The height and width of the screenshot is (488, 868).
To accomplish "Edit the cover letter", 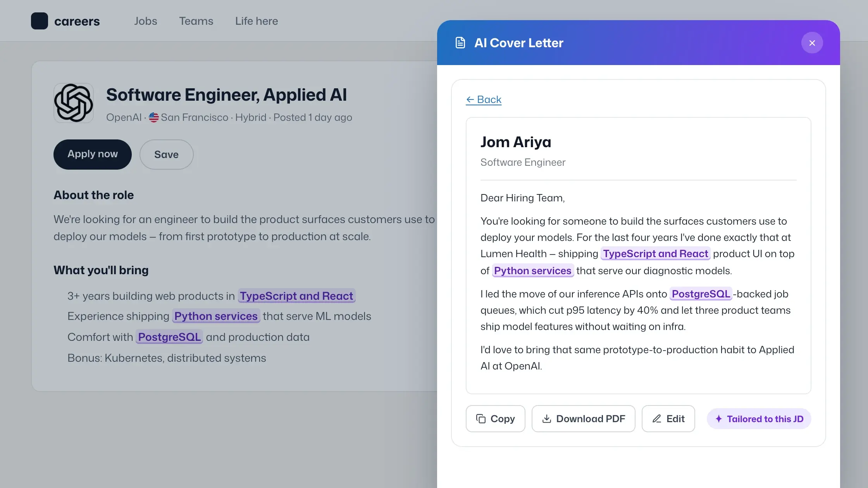I will pos(668,419).
